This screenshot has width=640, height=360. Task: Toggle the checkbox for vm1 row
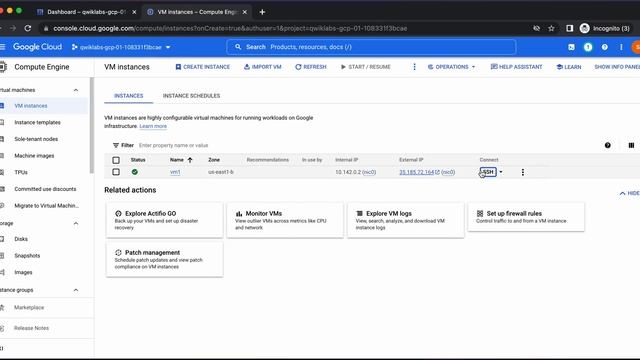click(x=116, y=172)
